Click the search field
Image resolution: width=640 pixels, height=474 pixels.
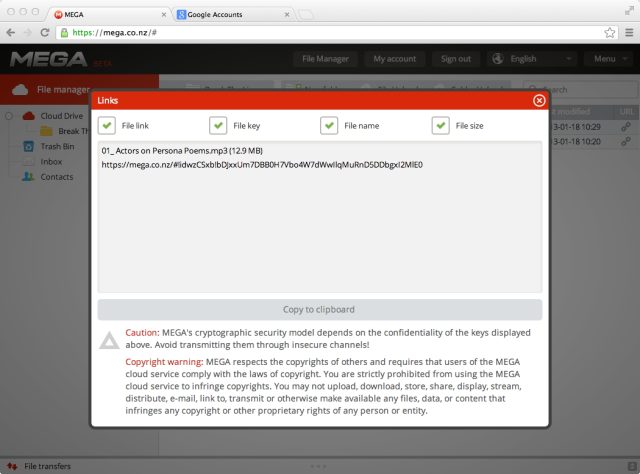[580, 89]
